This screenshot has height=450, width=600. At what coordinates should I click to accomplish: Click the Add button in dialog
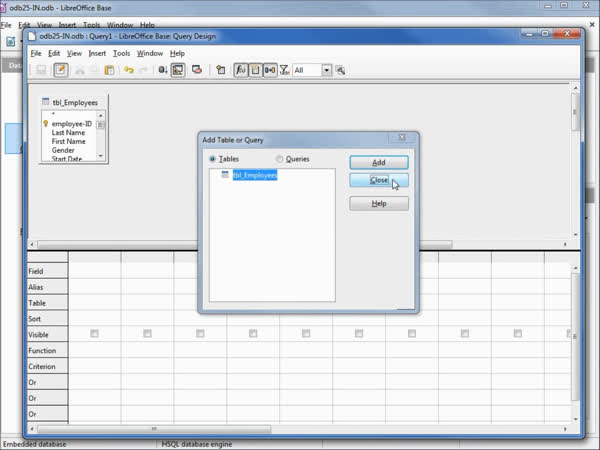[x=379, y=162]
